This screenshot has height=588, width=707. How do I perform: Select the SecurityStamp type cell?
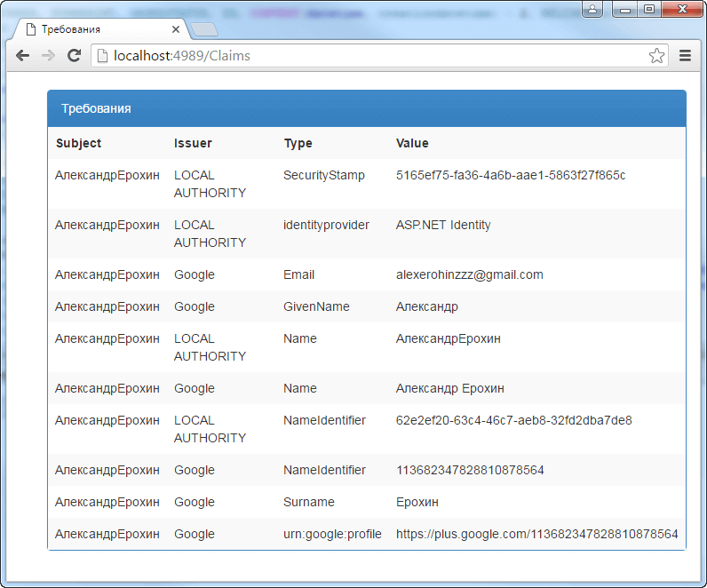pyautogui.click(x=323, y=175)
